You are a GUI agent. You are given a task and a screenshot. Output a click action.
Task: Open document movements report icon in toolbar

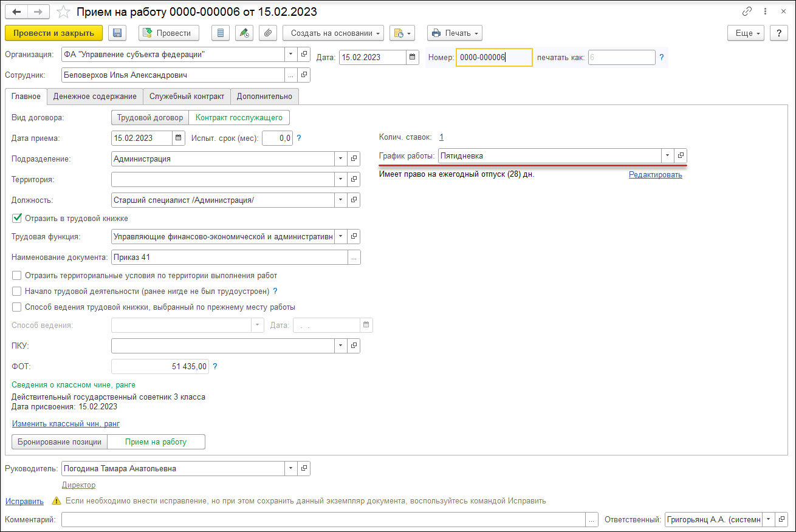[x=221, y=33]
